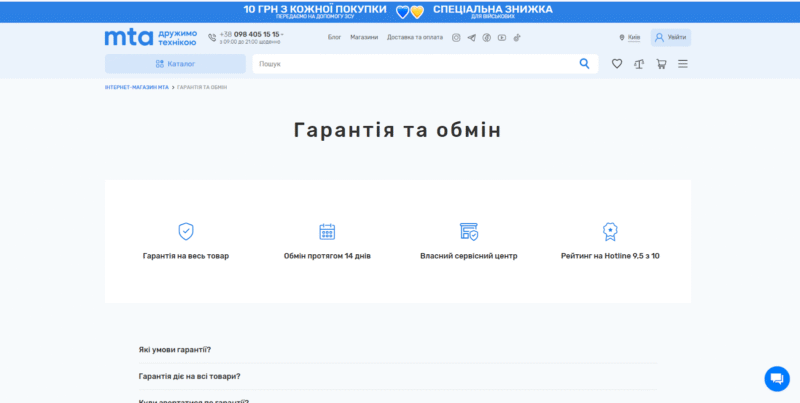
Task: Click the working hours text under phone
Action: click(249, 42)
